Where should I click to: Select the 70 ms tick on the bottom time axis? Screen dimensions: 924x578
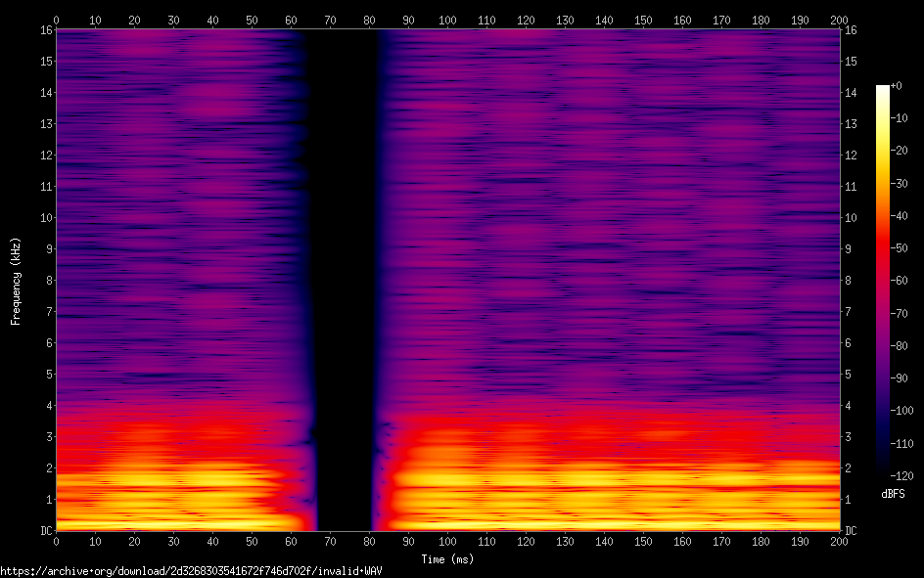point(331,541)
